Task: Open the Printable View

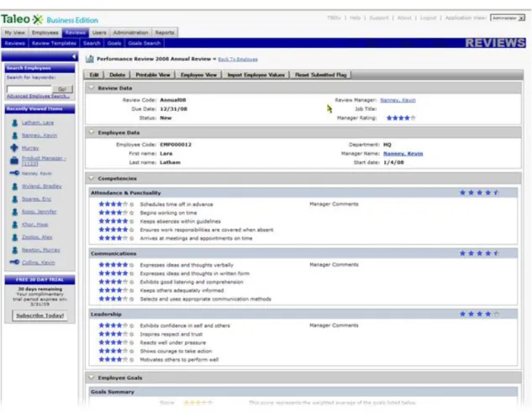Action: pos(153,75)
